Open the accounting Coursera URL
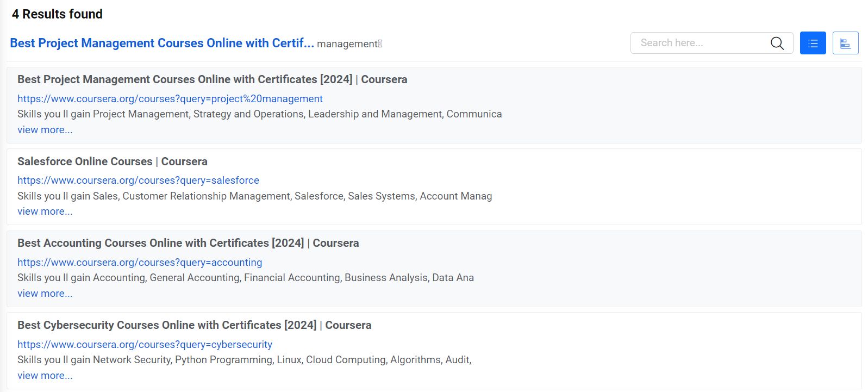 pos(140,262)
